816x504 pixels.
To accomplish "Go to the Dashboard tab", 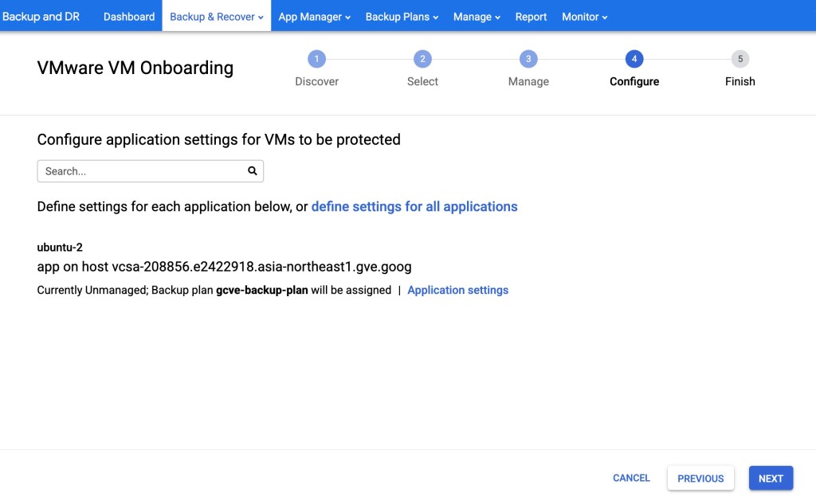I will coord(129,17).
